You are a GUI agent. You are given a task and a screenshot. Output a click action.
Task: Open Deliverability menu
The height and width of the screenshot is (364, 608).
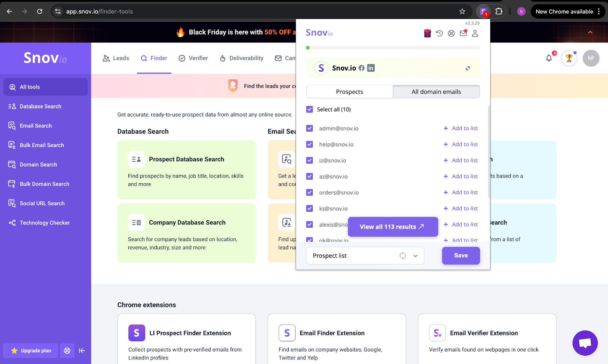pos(242,58)
